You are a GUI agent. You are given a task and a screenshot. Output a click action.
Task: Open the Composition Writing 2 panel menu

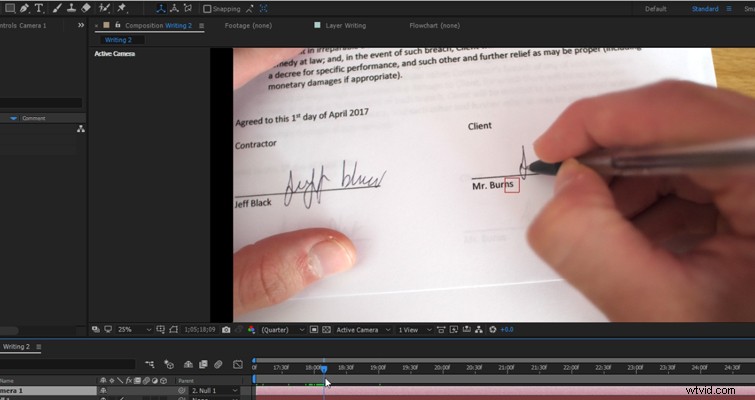pyautogui.click(x=201, y=26)
